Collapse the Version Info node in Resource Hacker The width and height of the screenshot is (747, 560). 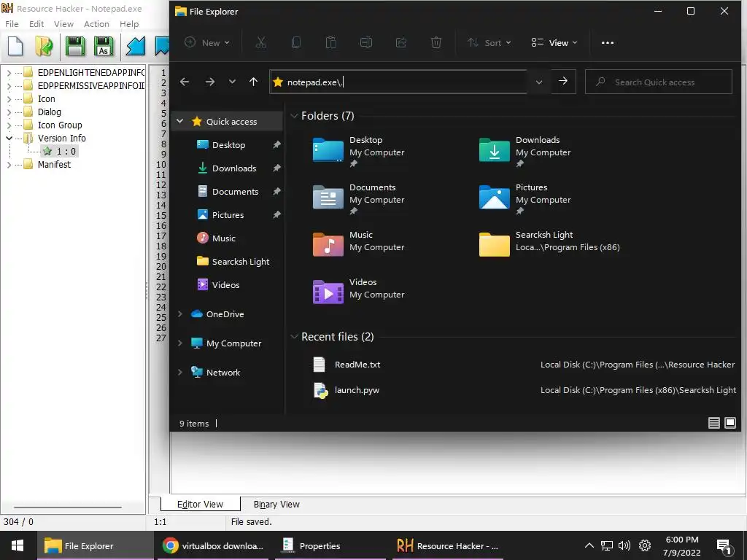tap(9, 138)
